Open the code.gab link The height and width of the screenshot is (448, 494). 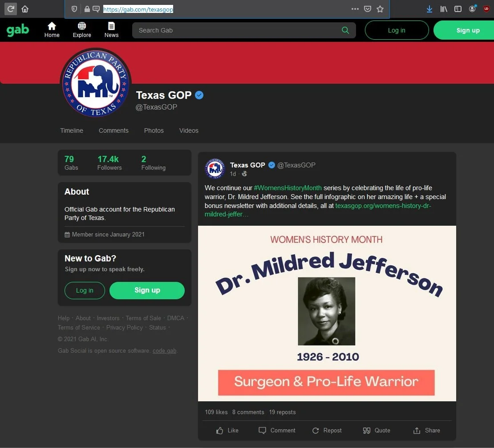click(164, 350)
